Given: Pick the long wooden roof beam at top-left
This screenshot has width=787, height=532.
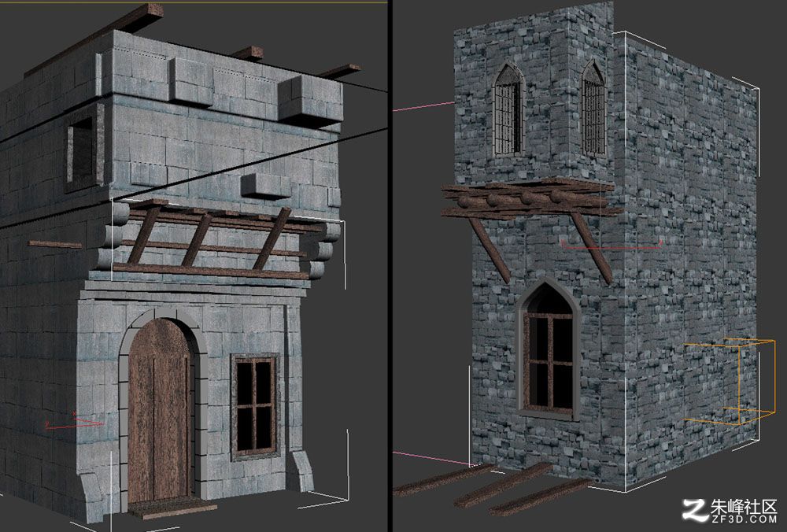Looking at the screenshot, I should click(94, 39).
